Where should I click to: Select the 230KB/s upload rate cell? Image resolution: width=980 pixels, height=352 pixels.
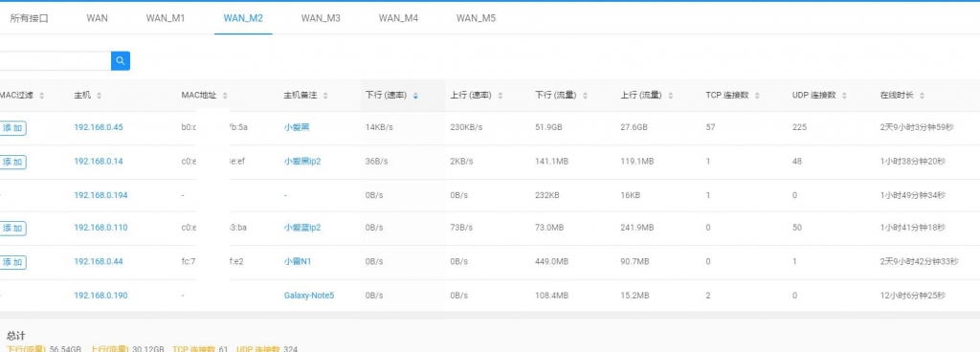point(466,127)
